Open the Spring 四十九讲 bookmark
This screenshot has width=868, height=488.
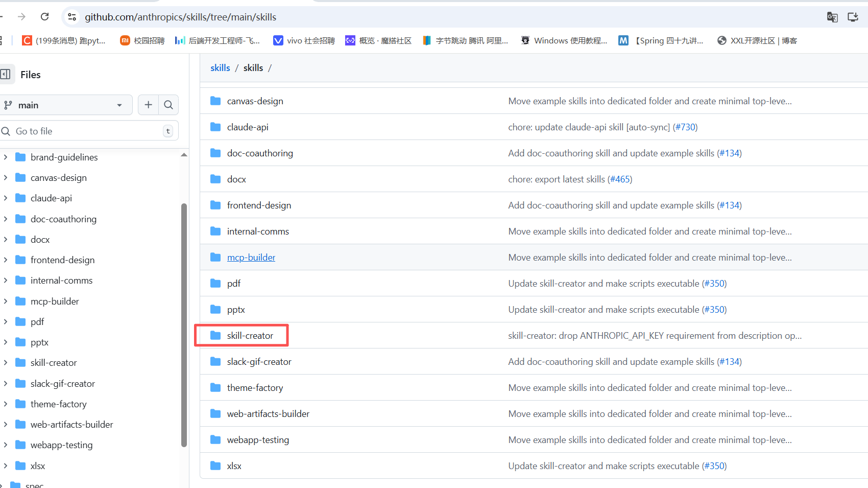[x=661, y=40]
